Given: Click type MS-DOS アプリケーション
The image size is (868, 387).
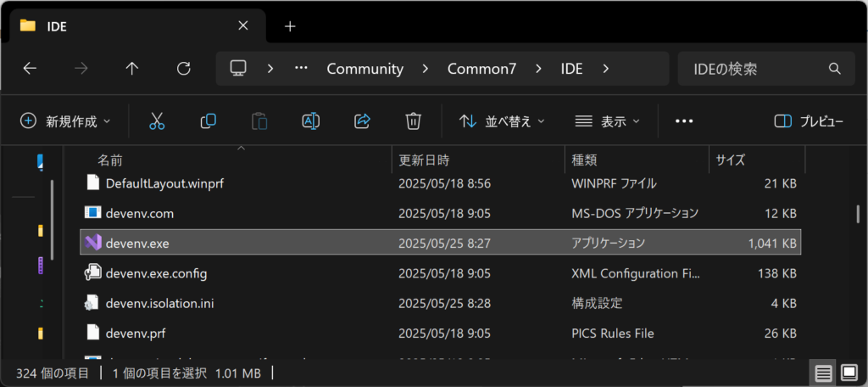Looking at the screenshot, I should [x=635, y=212].
